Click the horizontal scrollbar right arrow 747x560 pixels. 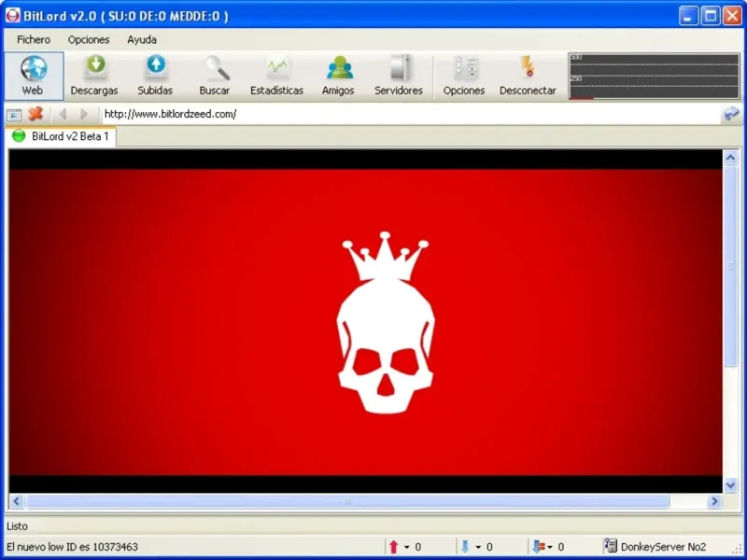tap(714, 501)
